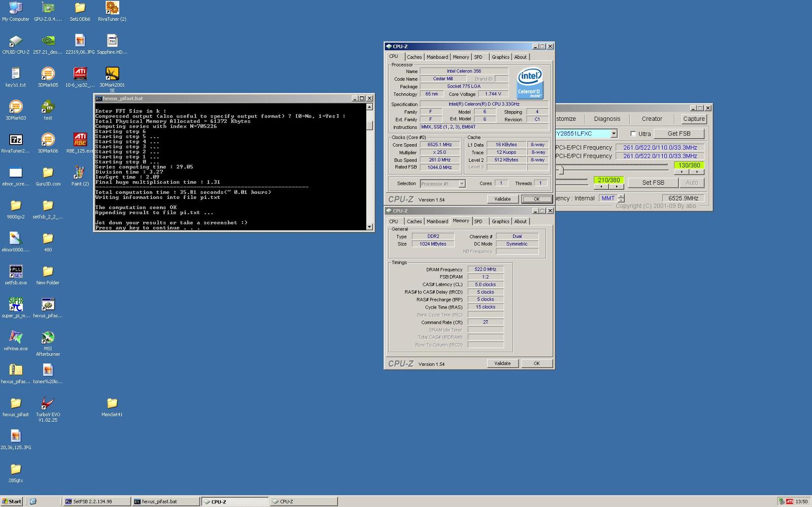The width and height of the screenshot is (812, 507).
Task: Increase 210/380 value with right arrow
Action: tap(616, 187)
